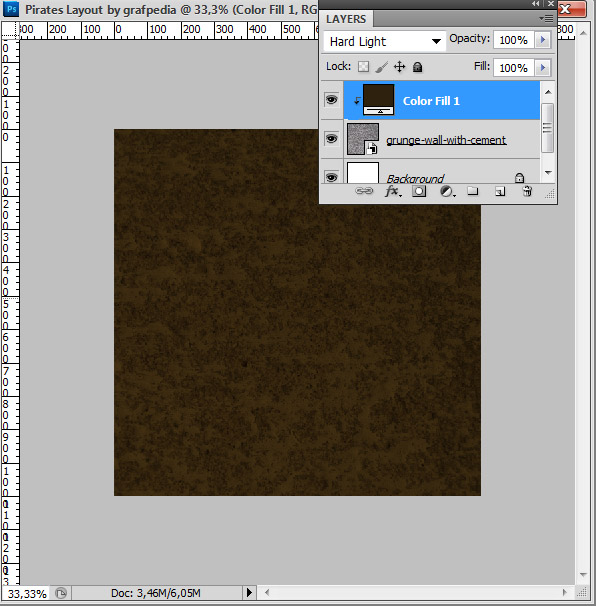Hide the Background layer
This screenshot has height=606, width=596.
coord(331,177)
